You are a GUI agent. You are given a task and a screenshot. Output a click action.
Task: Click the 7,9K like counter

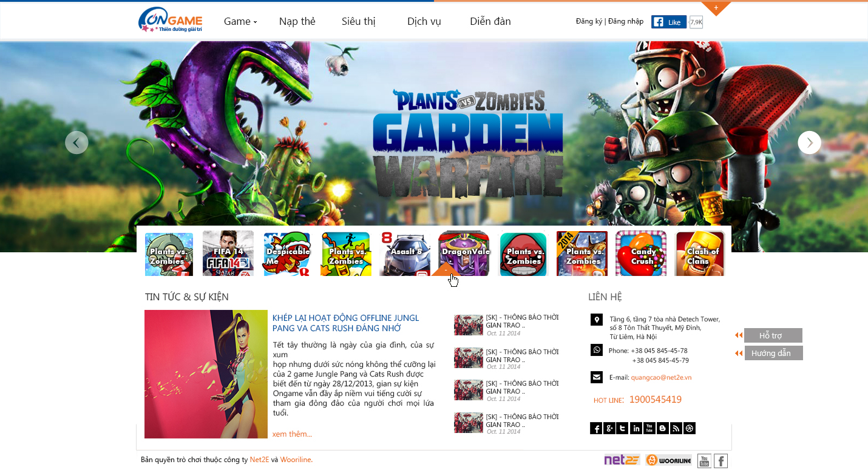[x=696, y=22]
